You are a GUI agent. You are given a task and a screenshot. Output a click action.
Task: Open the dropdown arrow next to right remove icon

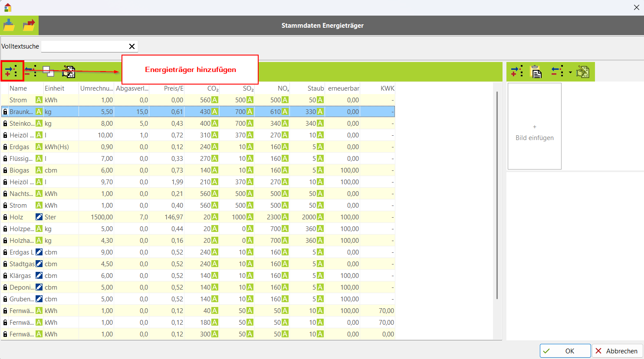(570, 72)
